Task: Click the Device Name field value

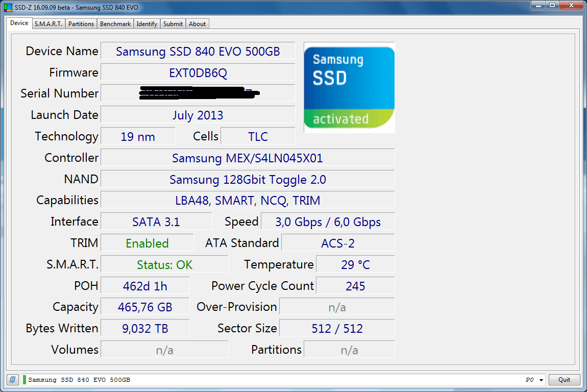Action: click(198, 51)
